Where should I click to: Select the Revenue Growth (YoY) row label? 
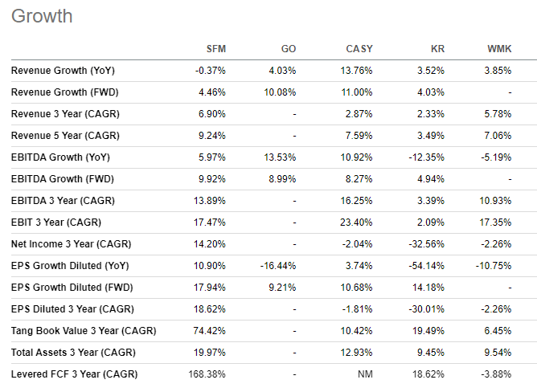63,71
